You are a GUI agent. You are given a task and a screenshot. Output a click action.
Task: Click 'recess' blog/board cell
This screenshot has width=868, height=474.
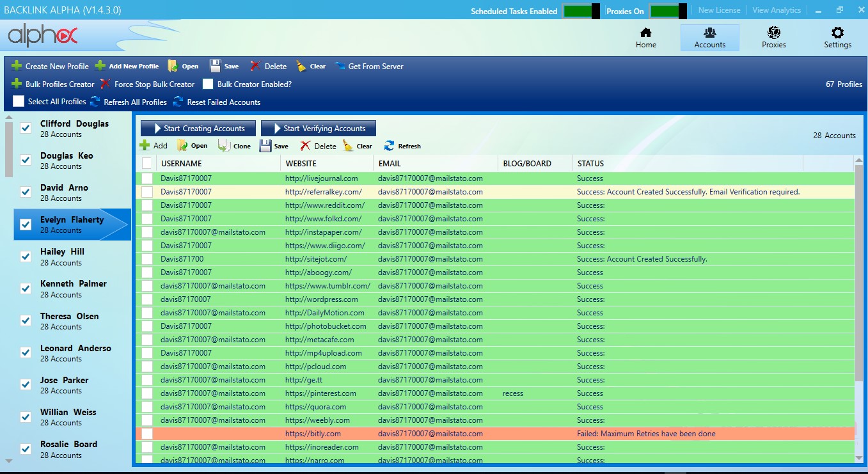[513, 393]
